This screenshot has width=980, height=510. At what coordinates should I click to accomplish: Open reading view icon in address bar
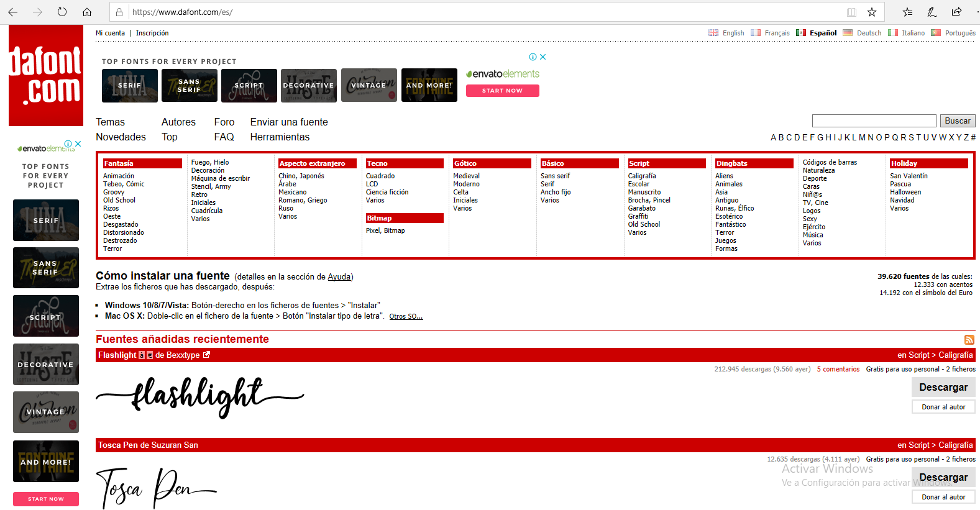point(851,12)
